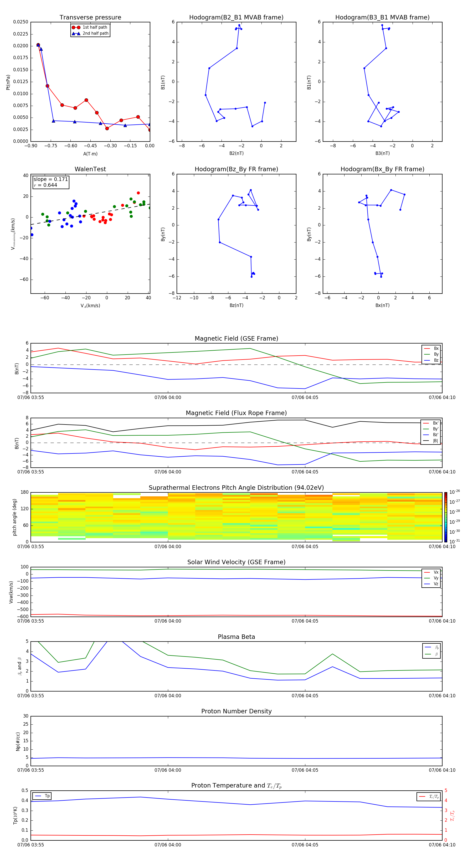The image size is (473, 868).
Task: Click first red point of transverse pressure
Action: [38, 45]
